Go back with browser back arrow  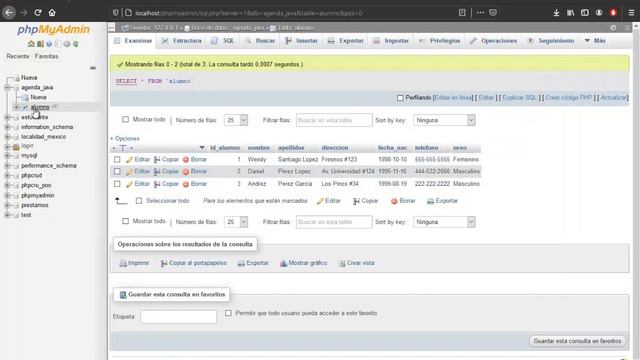(x=9, y=13)
